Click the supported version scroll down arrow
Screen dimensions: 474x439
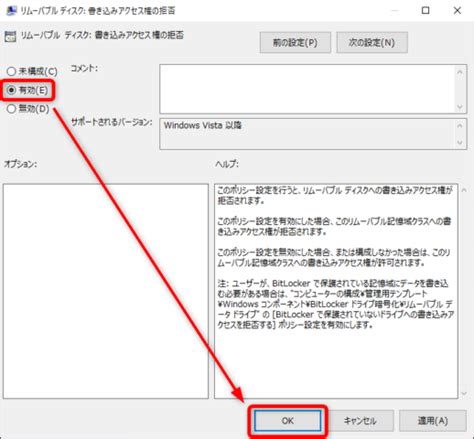[460, 143]
